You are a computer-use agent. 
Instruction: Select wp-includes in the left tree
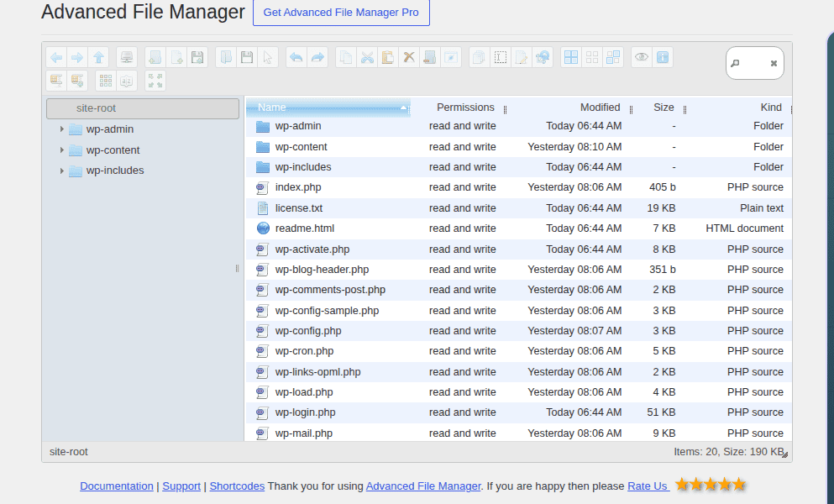[115, 171]
